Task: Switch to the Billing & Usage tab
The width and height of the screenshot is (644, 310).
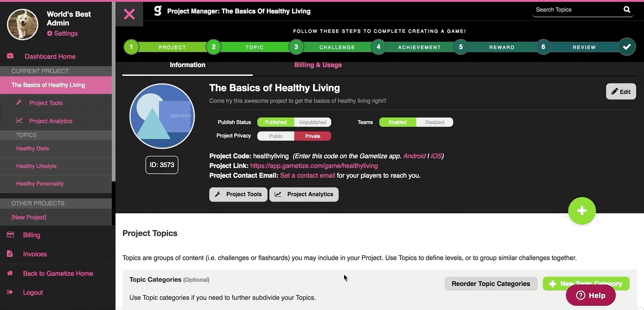Action: (x=318, y=65)
